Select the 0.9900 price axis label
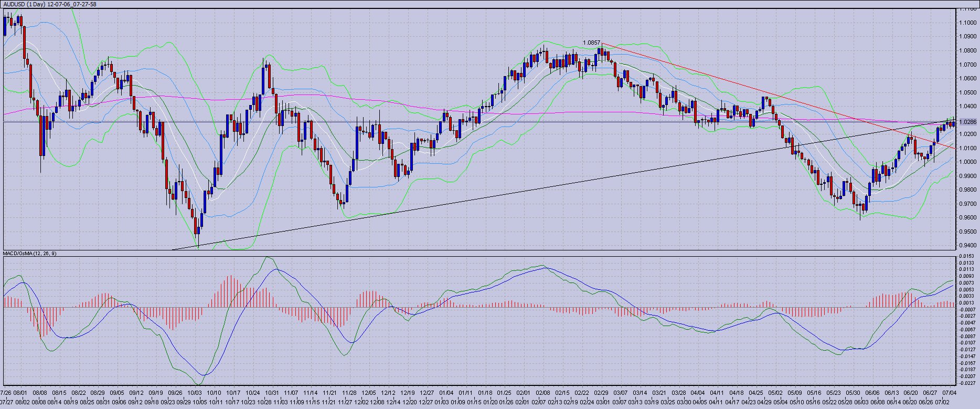The height and width of the screenshot is (409, 980). click(x=967, y=176)
